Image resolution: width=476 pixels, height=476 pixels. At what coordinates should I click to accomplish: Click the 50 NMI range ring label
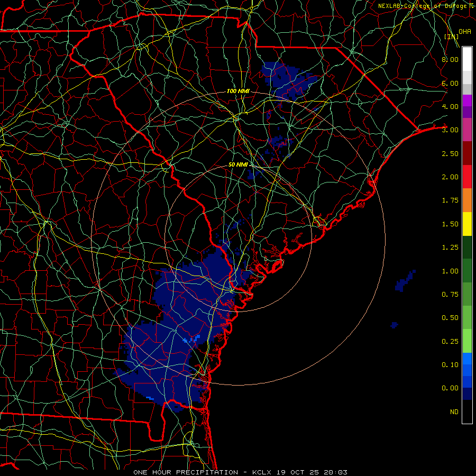pos(239,164)
